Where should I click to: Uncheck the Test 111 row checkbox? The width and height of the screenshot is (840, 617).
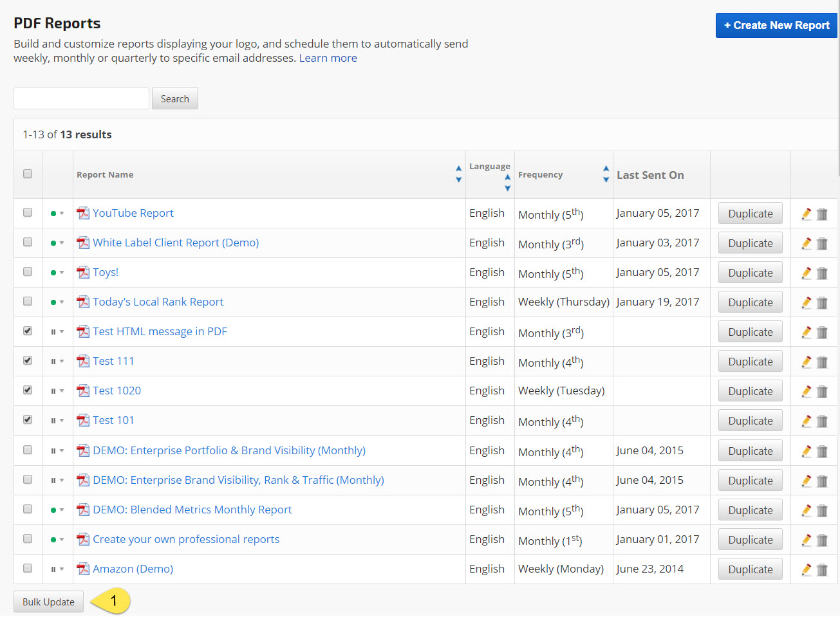coord(28,361)
